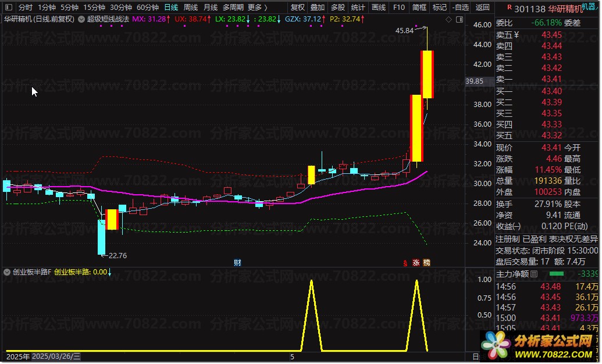Click the 财 financial marker icon
This screenshot has width=602, height=364.
[238, 263]
